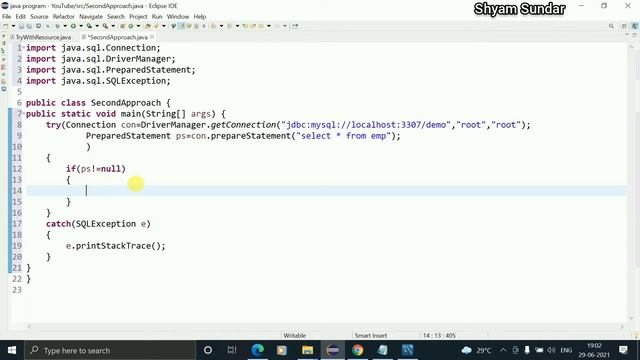This screenshot has height=360, width=640.
Task: Click the green Run button
Action: pyautogui.click(x=73, y=26)
